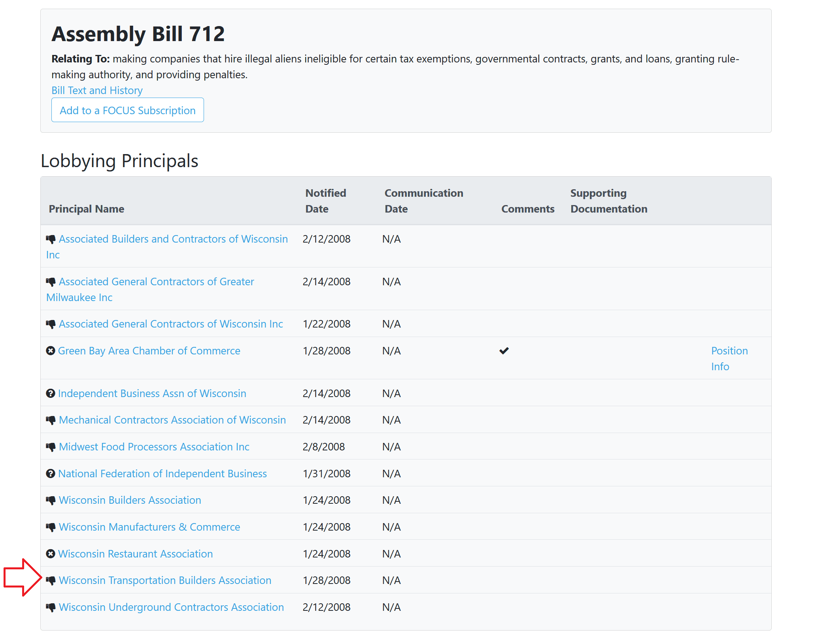Click notified date 1/31/2008
Image resolution: width=816 pixels, height=644 pixels.
point(327,474)
